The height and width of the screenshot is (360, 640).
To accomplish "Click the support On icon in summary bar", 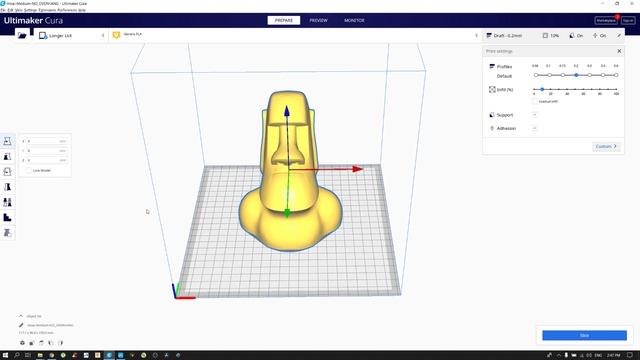I will point(572,36).
